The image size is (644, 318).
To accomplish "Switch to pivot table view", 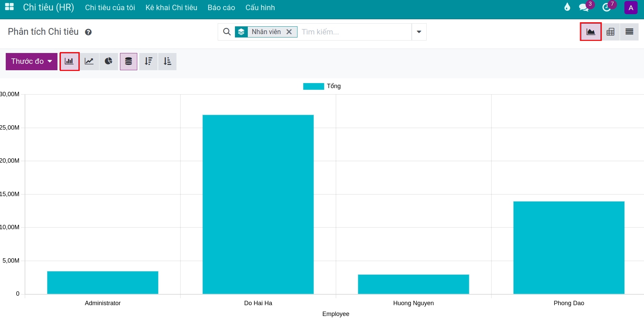I will (x=611, y=32).
